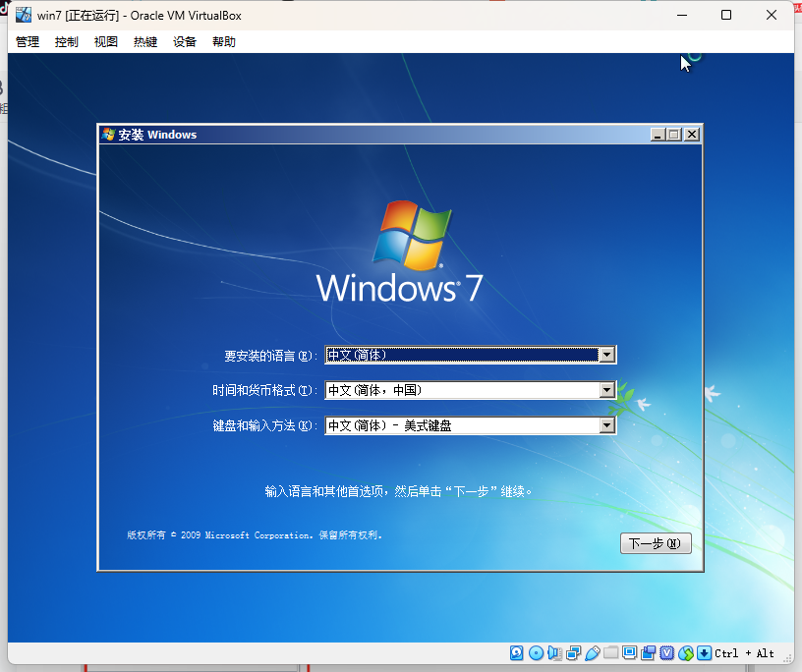Click the keyboard capture status icon
The image size is (802, 672).
pyautogui.click(x=704, y=652)
